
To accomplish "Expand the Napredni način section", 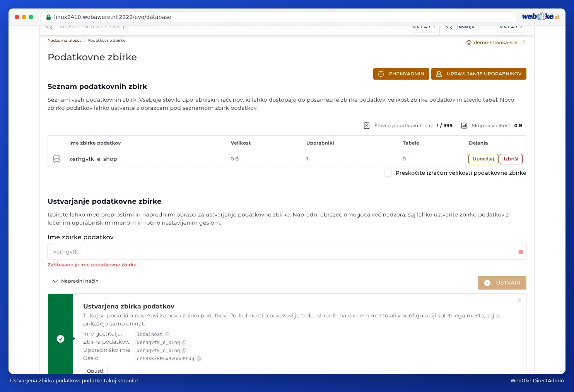I will tap(76, 281).
